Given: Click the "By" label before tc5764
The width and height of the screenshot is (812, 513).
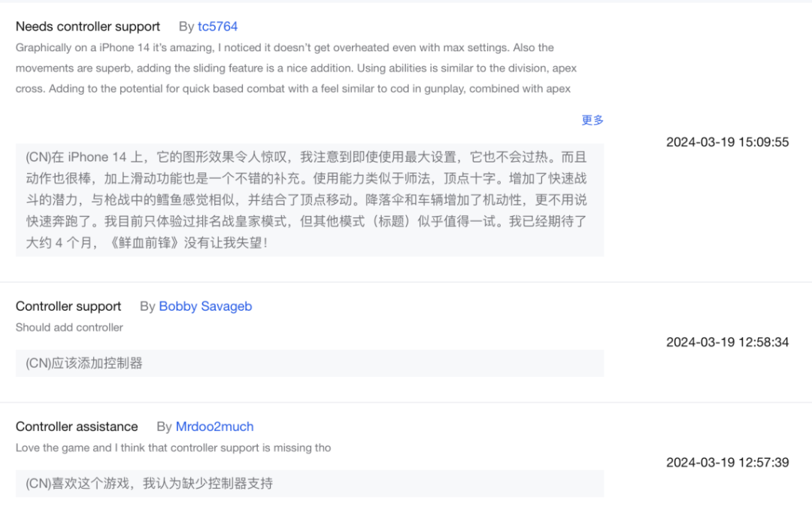Looking at the screenshot, I should pos(186,26).
